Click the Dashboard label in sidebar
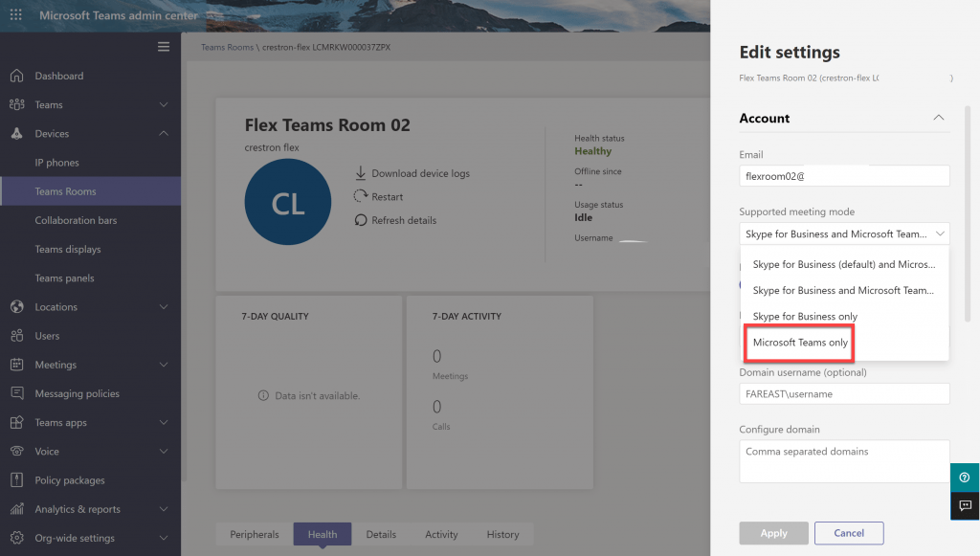This screenshot has width=980, height=556. click(x=58, y=76)
